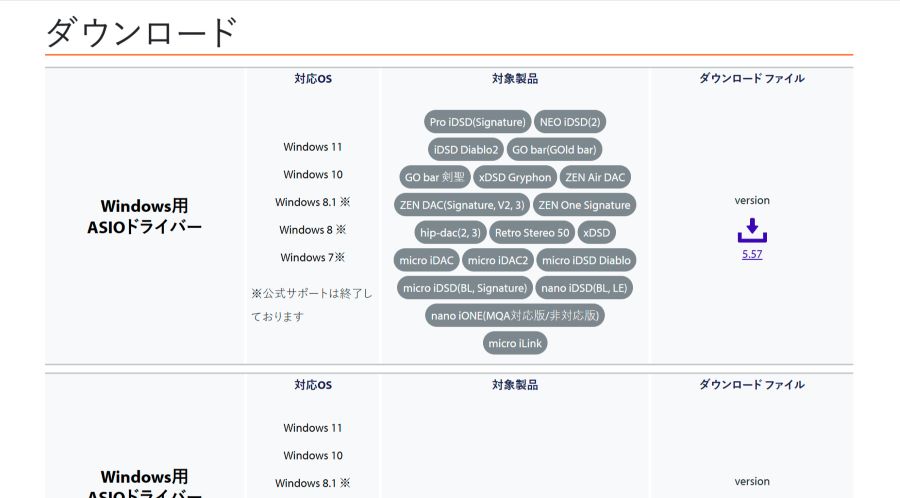Select the xDSD product tag
Image resolution: width=900 pixels, height=498 pixels.
[596, 232]
